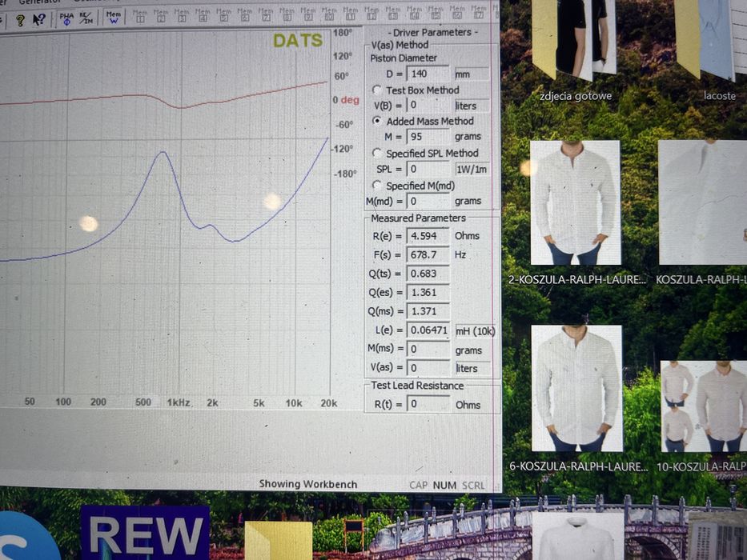Click the M(md) grams input field
Screen dimensions: 747x560
point(428,201)
